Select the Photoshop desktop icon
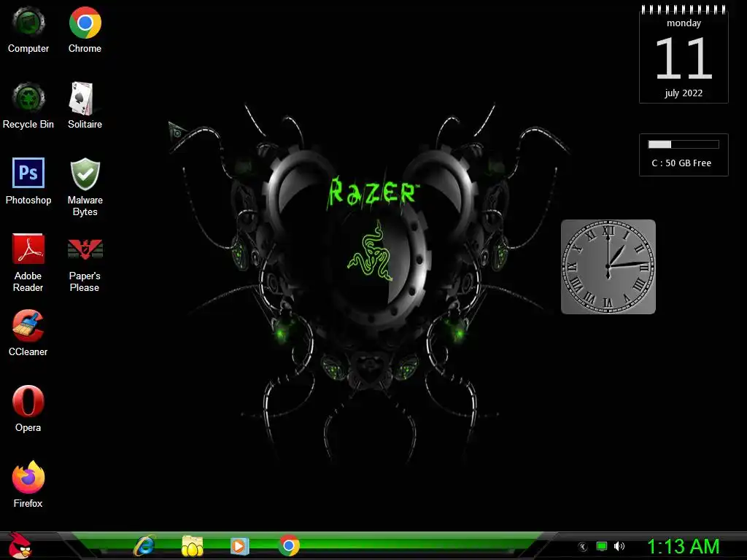The image size is (747, 560). (28, 182)
